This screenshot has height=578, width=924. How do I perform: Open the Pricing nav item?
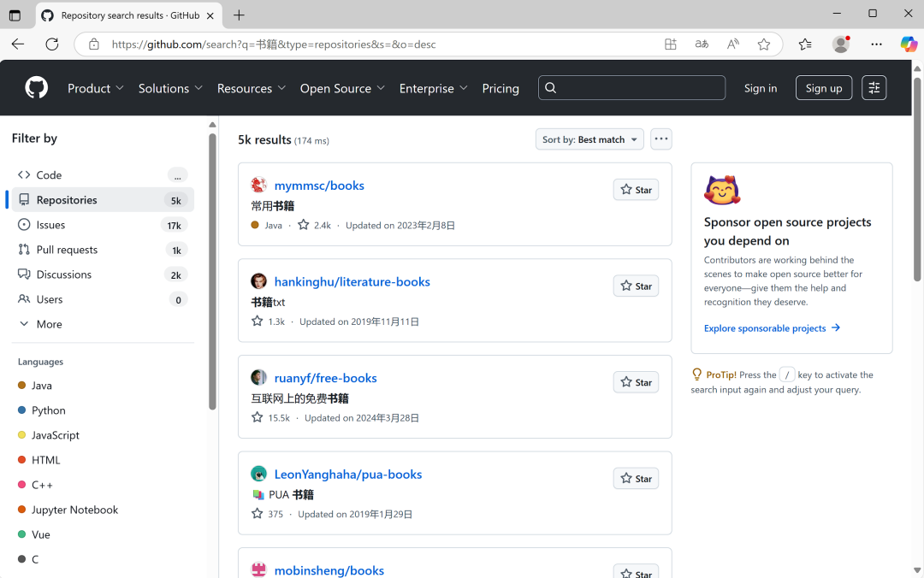pos(500,88)
